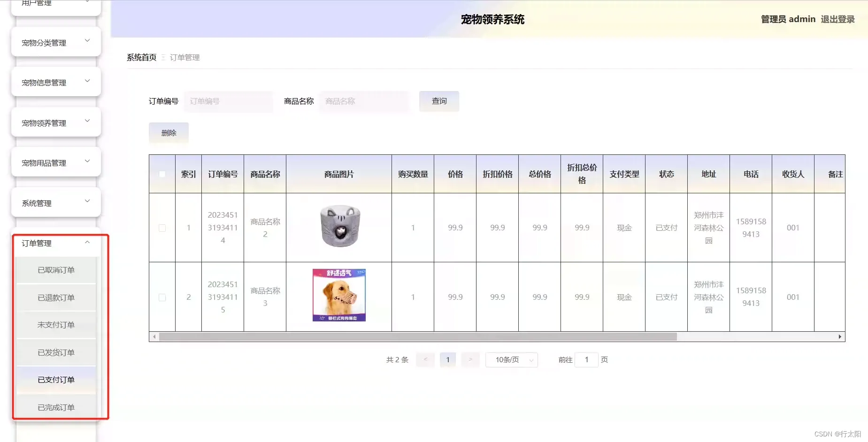Click the 删除 delete button
The width and height of the screenshot is (868, 442).
(169, 133)
